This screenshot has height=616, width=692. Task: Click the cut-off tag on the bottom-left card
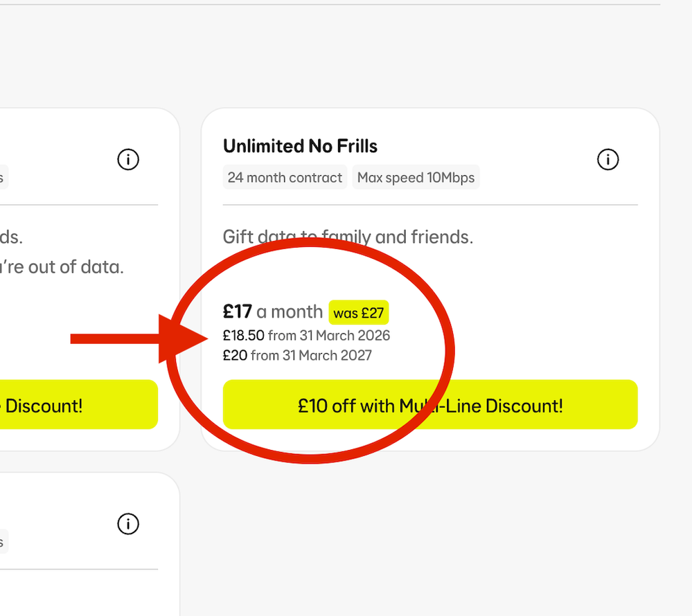point(3,541)
